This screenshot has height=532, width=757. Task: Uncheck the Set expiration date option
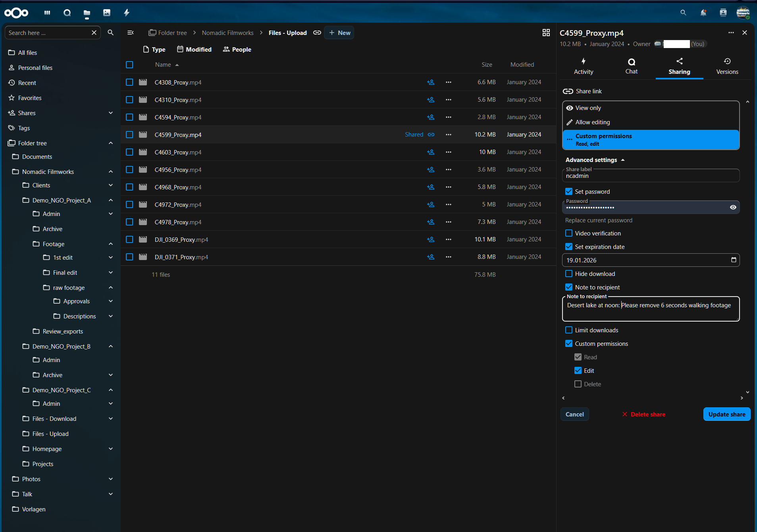coord(569,247)
